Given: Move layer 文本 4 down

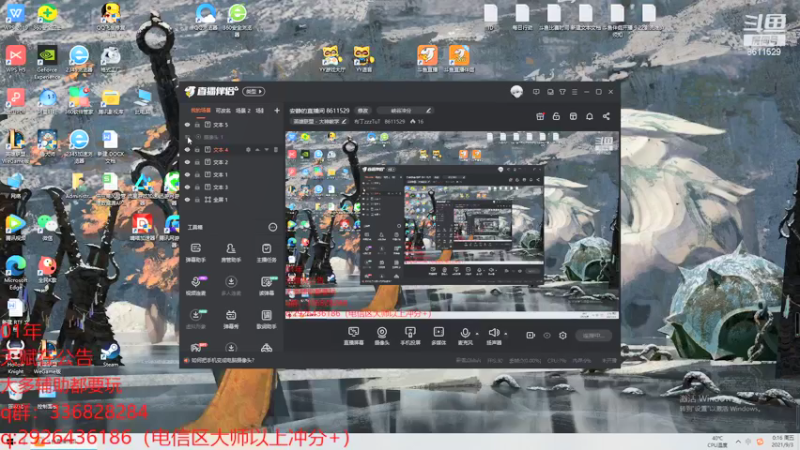Looking at the screenshot, I should click(x=266, y=149).
